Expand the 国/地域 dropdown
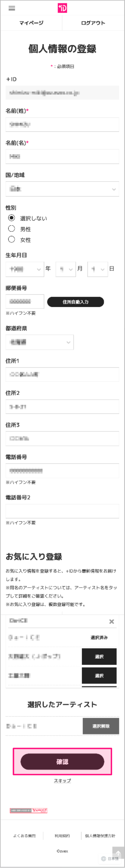The width and height of the screenshot is (125, 868). [x=62, y=189]
